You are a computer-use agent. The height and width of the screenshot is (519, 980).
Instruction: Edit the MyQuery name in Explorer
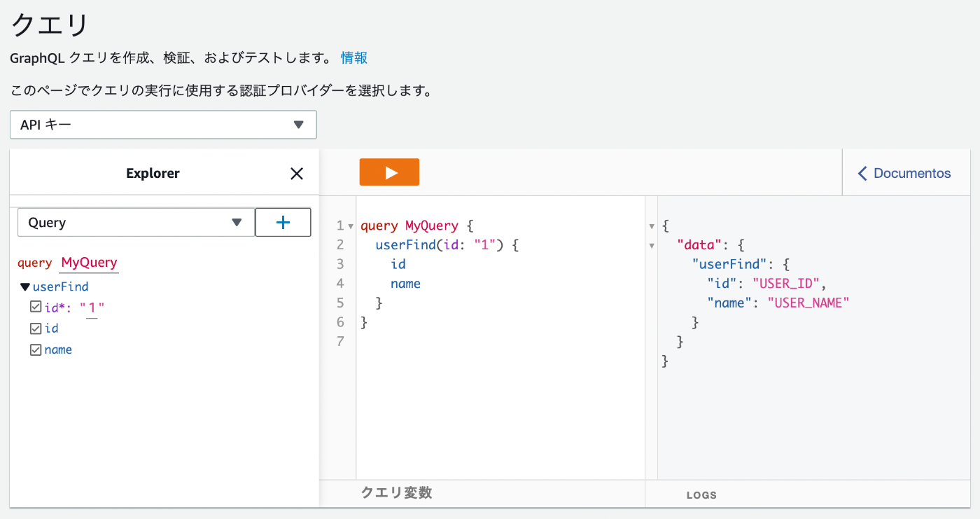[x=89, y=263]
